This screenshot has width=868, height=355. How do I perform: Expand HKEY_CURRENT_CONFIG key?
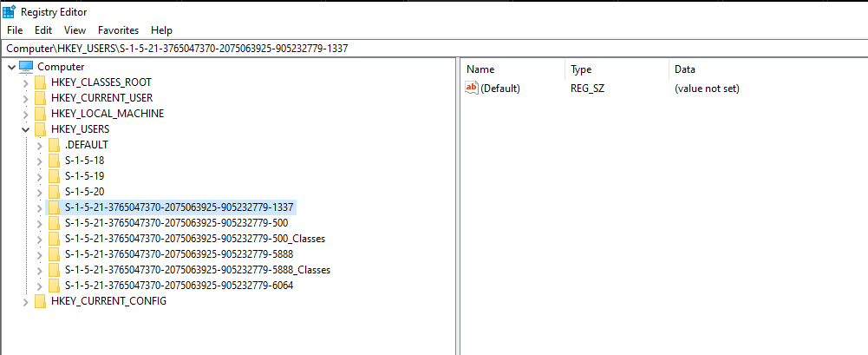(x=25, y=302)
